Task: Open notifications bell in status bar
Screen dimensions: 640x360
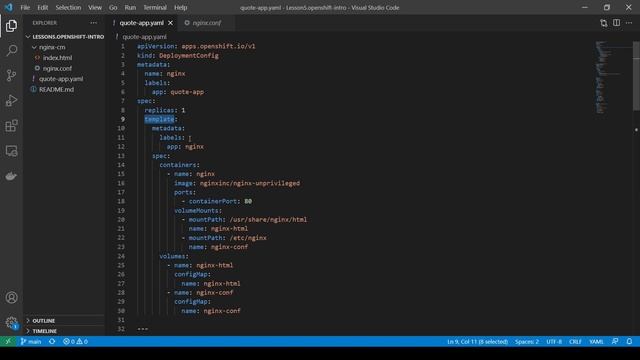Action: tap(629, 341)
